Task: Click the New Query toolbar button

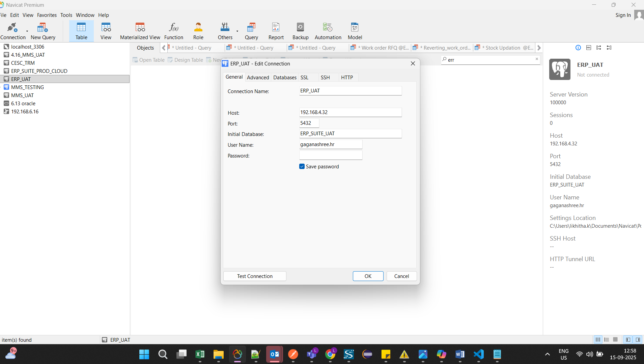Action: (x=43, y=31)
